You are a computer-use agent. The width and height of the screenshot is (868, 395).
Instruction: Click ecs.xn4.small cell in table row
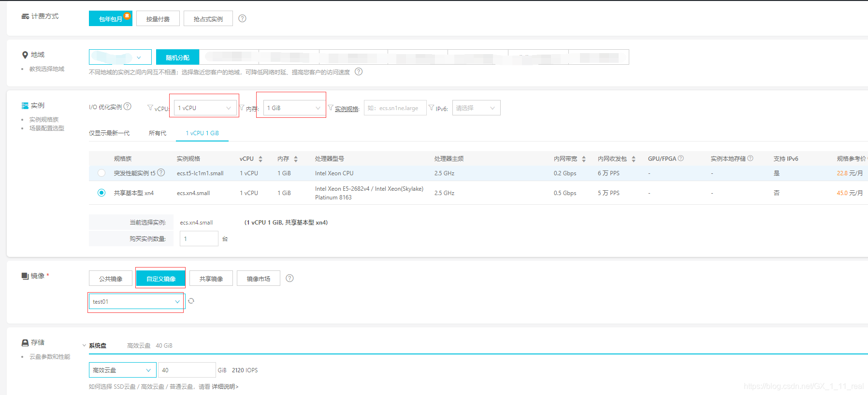193,193
